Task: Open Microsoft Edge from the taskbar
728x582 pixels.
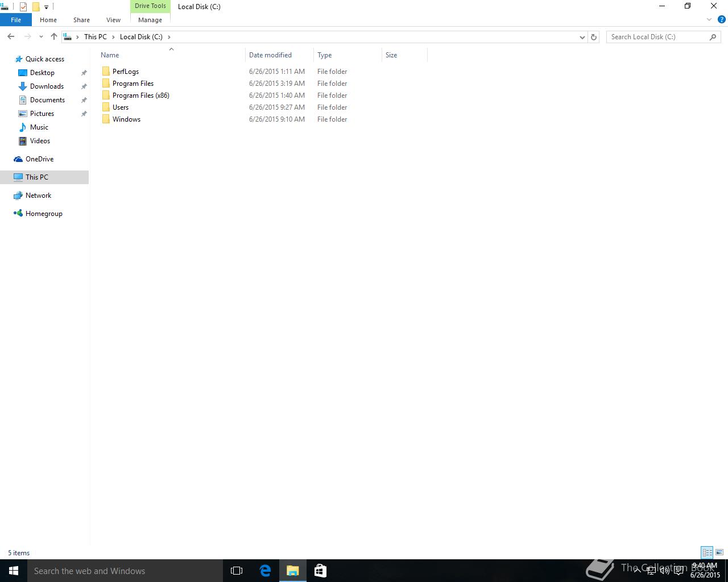Action: coord(265,571)
